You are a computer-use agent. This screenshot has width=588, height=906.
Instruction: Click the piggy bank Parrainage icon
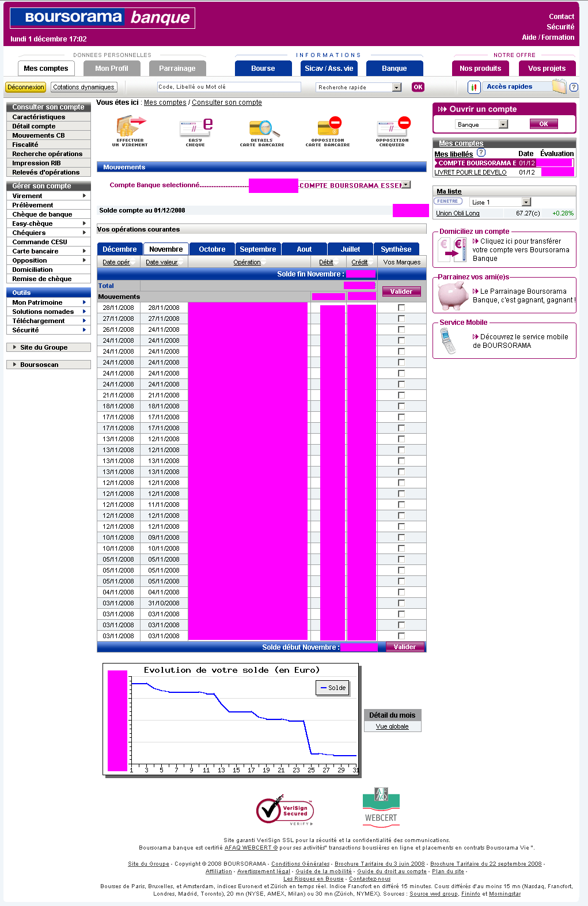(x=453, y=296)
